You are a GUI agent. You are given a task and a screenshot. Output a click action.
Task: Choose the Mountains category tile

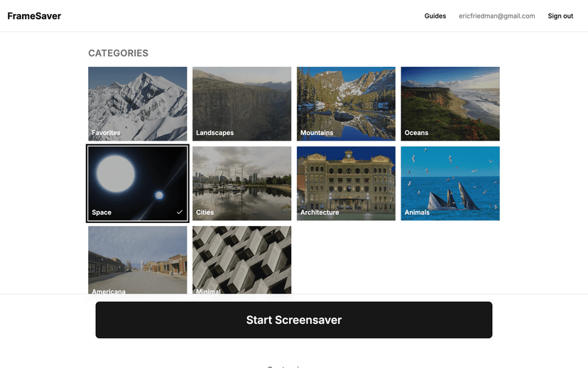346,104
